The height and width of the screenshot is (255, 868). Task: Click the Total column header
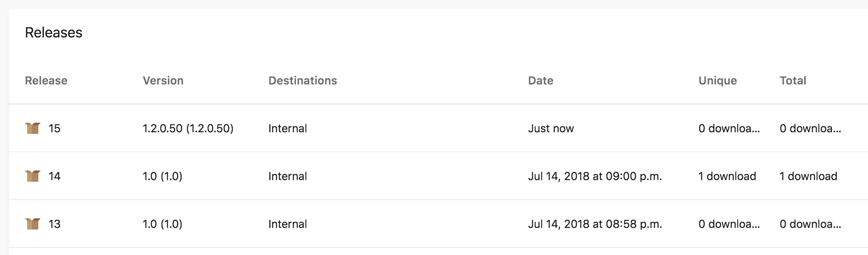coord(793,80)
